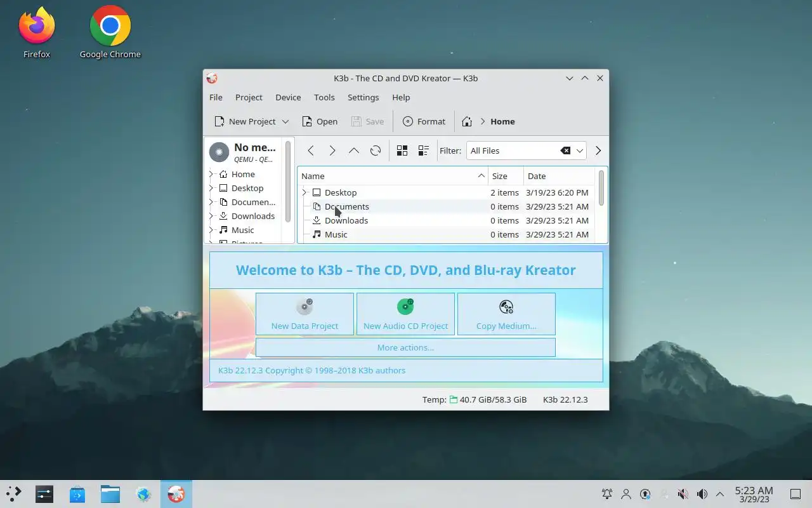Go up to parent folder
The width and height of the screenshot is (812, 508).
[x=354, y=150]
